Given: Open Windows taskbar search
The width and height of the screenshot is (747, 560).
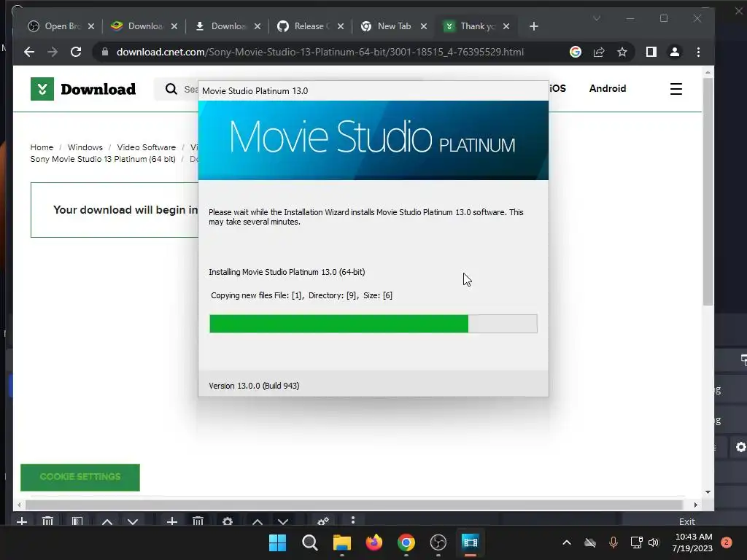Looking at the screenshot, I should [309, 542].
